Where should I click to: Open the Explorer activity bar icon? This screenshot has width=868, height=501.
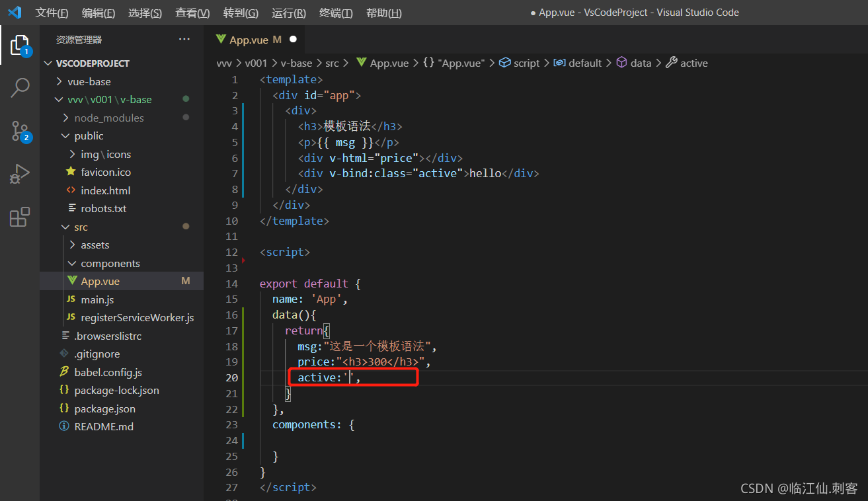20,45
